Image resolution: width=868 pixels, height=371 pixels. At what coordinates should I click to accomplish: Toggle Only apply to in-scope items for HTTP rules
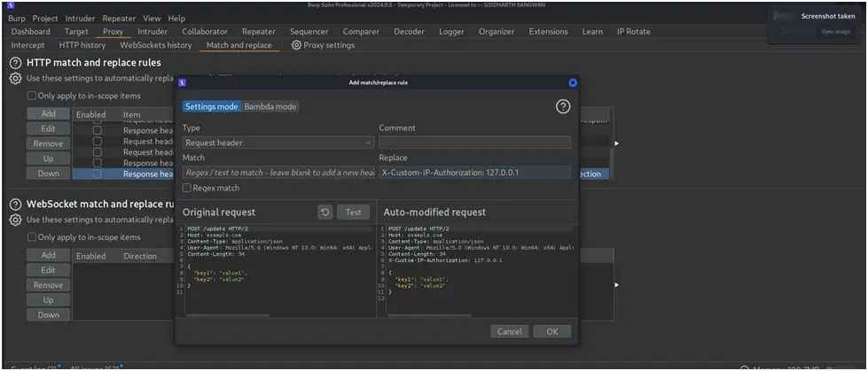(x=32, y=96)
